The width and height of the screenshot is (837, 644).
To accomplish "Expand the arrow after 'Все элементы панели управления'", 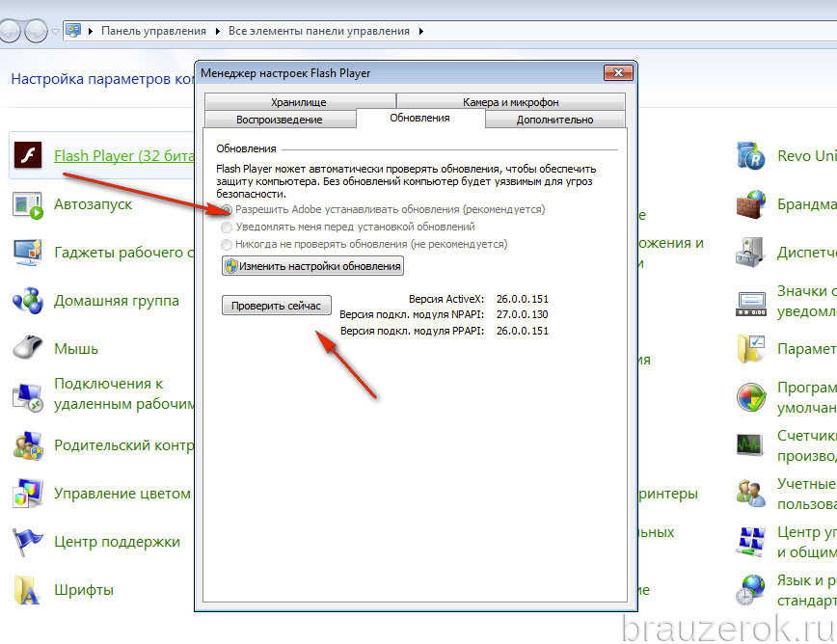I will (421, 31).
